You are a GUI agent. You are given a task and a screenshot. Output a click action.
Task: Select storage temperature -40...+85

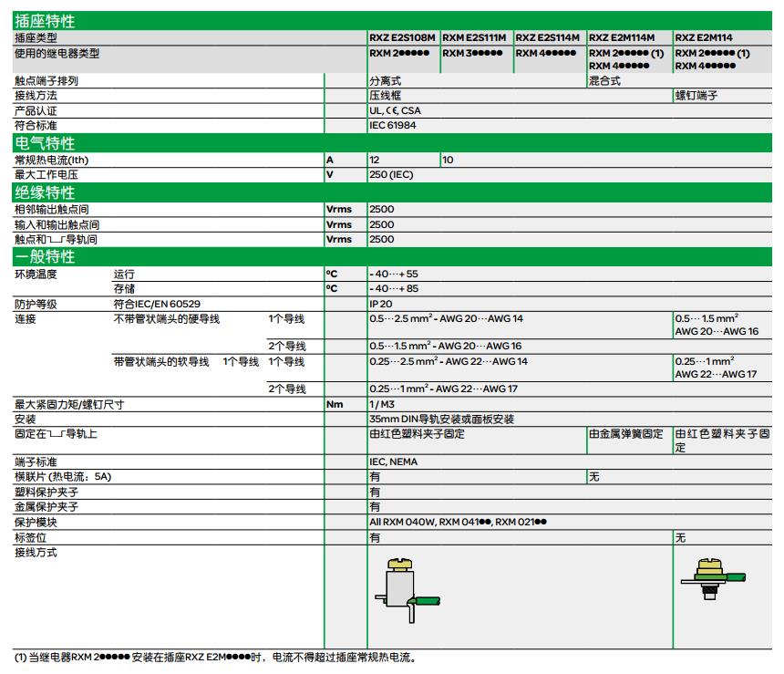click(394, 288)
